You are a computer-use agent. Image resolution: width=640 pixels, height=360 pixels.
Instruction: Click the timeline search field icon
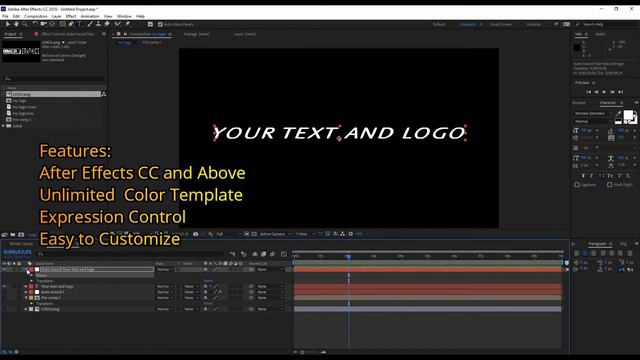pos(40,254)
